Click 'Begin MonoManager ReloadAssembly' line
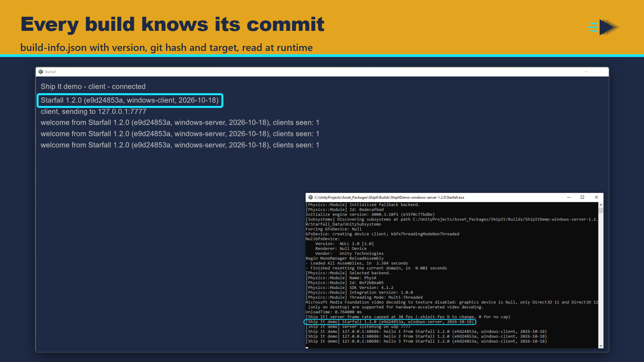 tap(344, 258)
